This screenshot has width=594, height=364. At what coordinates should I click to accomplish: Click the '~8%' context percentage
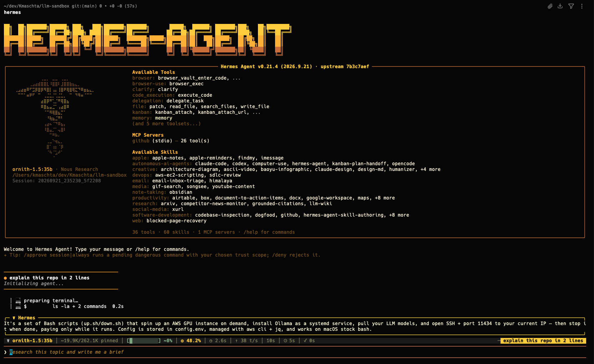coord(168,341)
